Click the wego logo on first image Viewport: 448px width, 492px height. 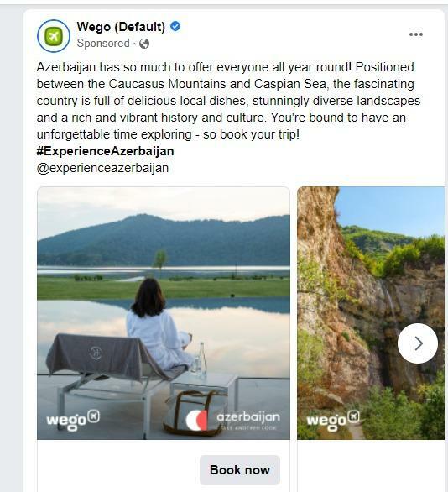pyautogui.click(x=73, y=421)
